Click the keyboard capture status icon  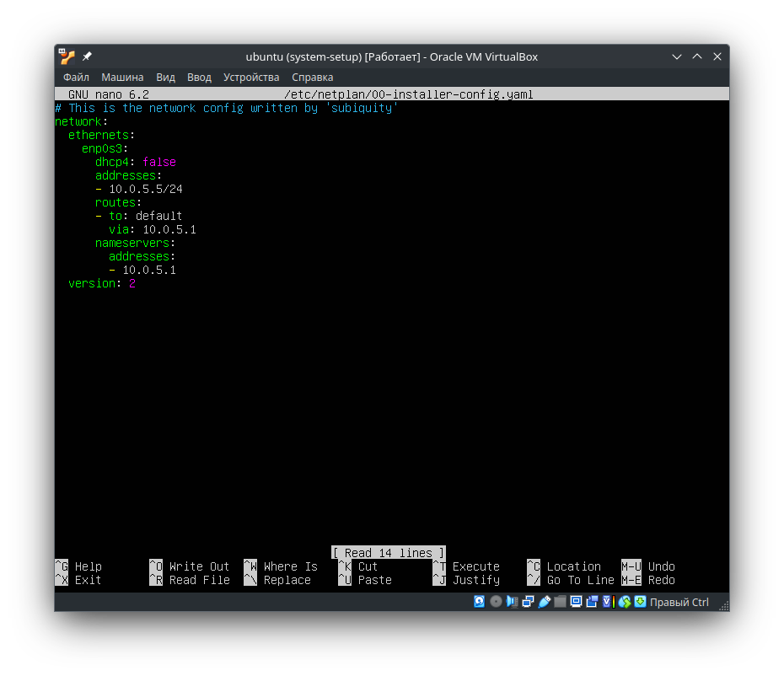[641, 602]
